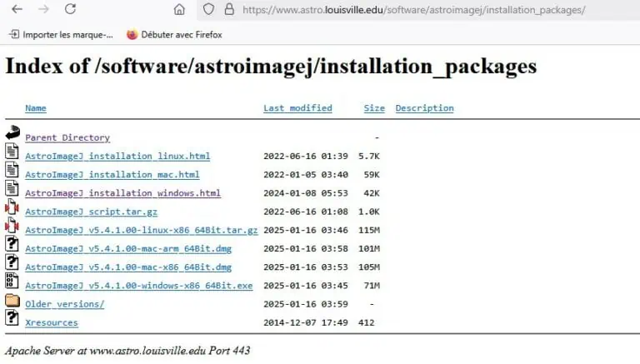Click the back-arrow icon beside Parent Directory
Image resolution: width=640 pixels, height=364 pixels.
(12, 132)
